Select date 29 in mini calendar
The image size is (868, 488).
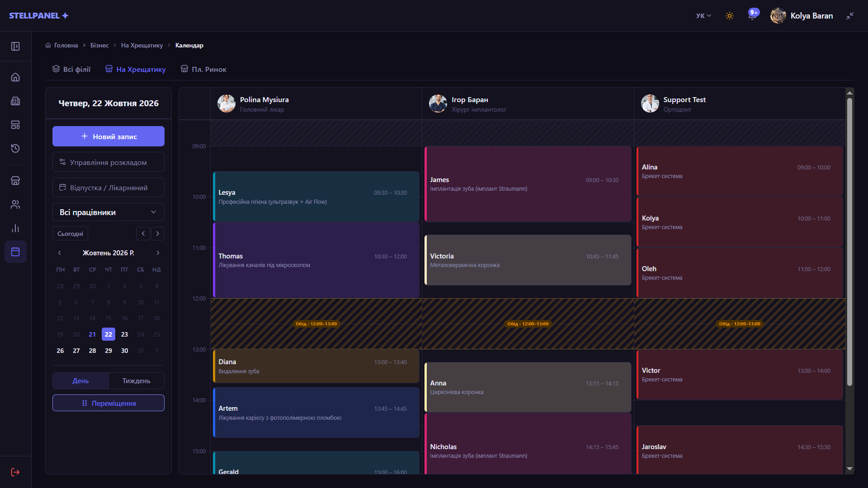coord(108,351)
